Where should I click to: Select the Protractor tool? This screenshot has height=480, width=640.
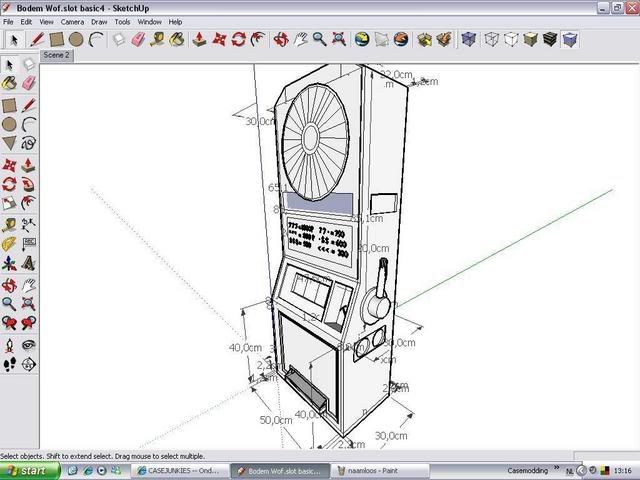(9, 243)
